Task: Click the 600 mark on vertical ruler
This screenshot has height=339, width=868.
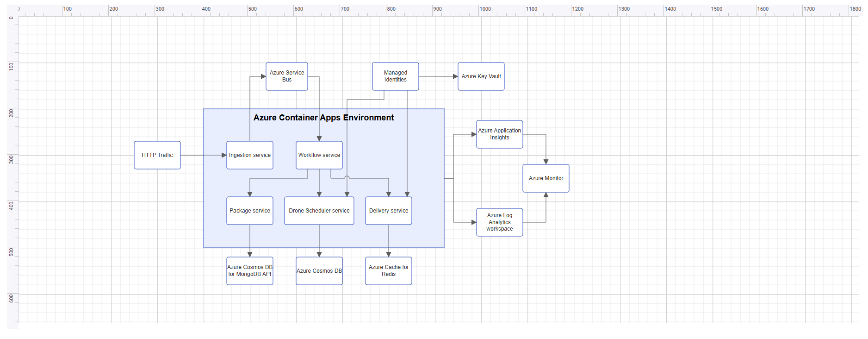Action: (x=11, y=298)
